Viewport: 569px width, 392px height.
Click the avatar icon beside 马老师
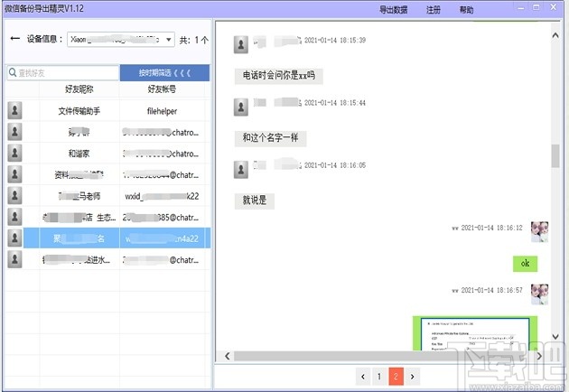(14, 196)
